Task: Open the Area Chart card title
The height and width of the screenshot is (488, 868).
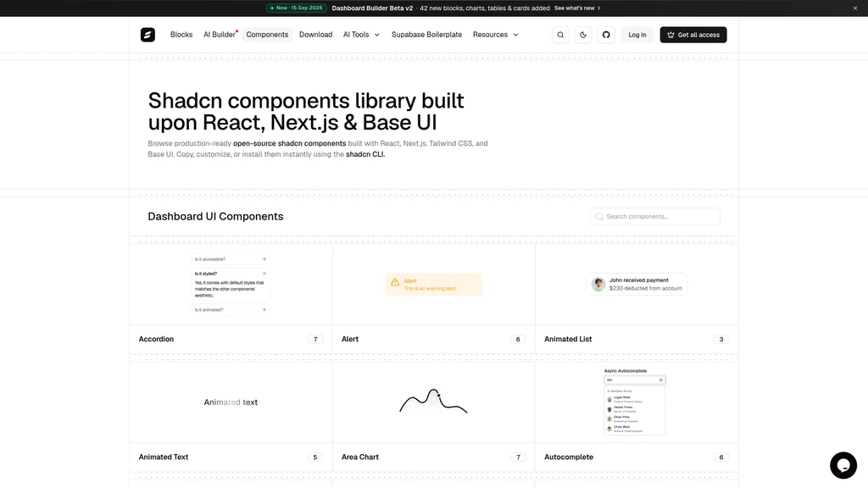Action: (x=359, y=457)
